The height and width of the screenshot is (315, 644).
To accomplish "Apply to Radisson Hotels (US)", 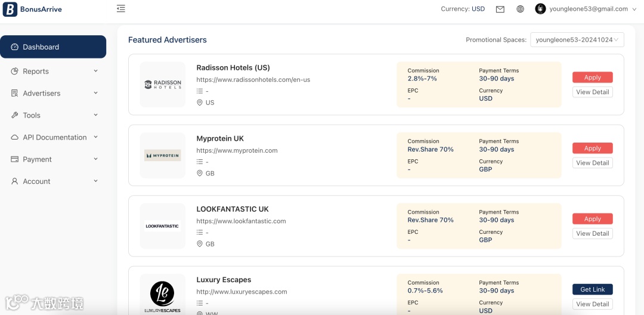I will click(592, 78).
